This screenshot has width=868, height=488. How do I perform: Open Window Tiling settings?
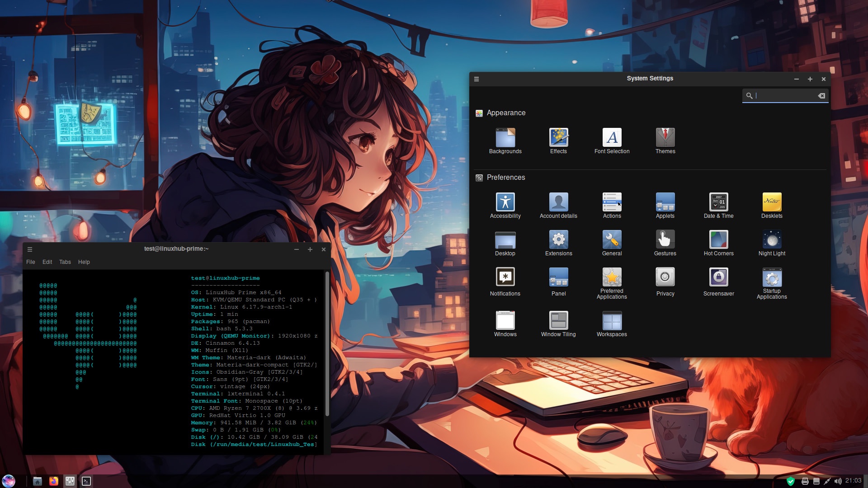point(558,321)
